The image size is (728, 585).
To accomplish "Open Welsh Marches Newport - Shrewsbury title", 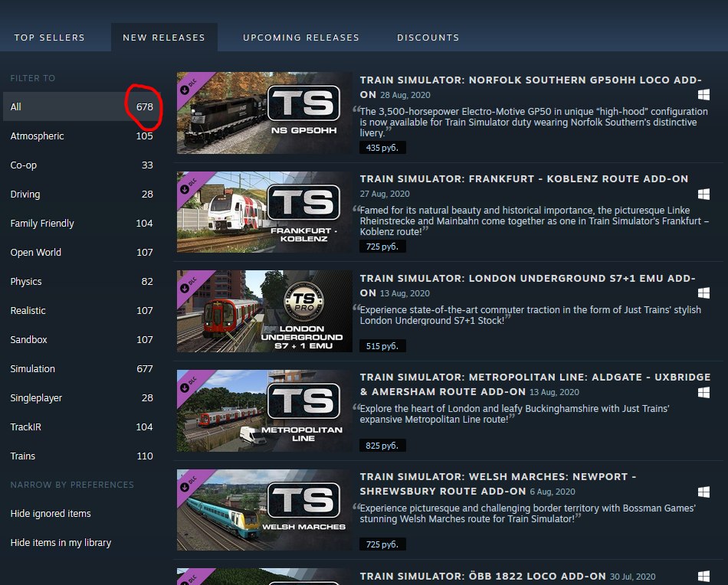I will [498, 484].
